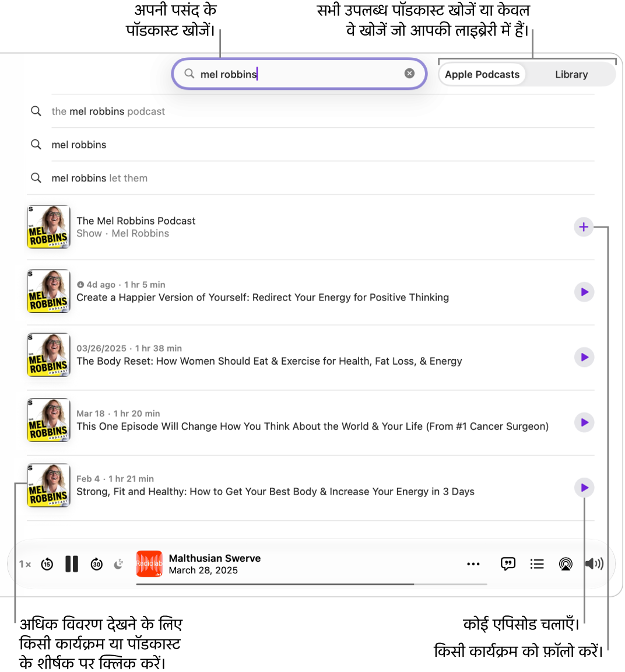625x672 pixels.
Task: Open the sleep timer
Action: (119, 564)
